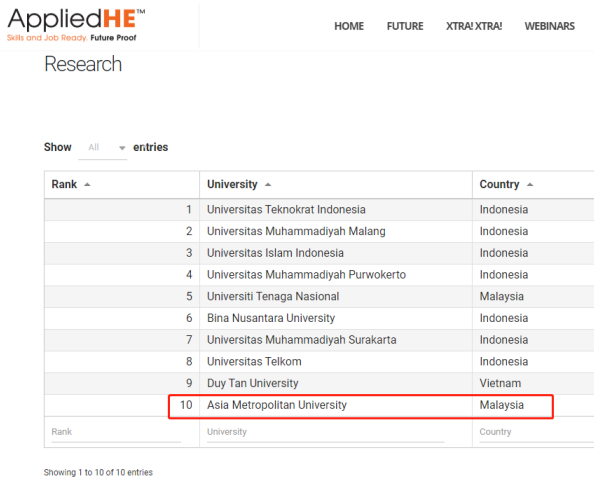Click the Bina Nusantara University entry
The image size is (594, 485).
(x=271, y=318)
